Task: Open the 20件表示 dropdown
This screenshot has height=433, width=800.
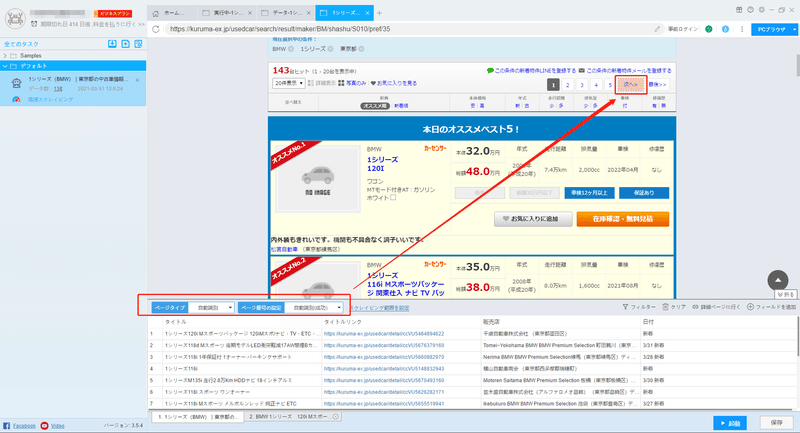Action: tap(289, 83)
